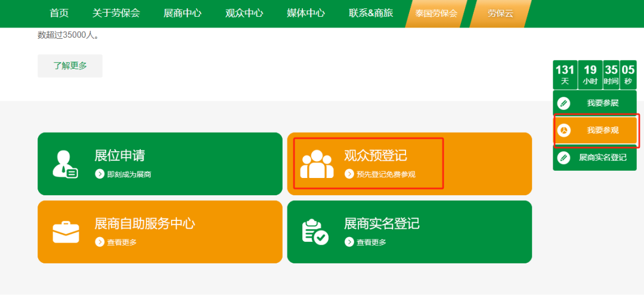Select the 观众中心 navigation item
Screen dimensions: 644x301
click(x=244, y=13)
